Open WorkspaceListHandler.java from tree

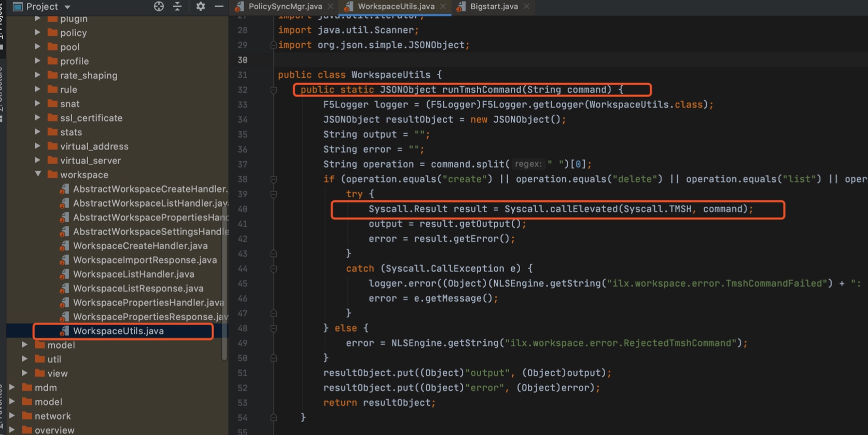coord(133,274)
